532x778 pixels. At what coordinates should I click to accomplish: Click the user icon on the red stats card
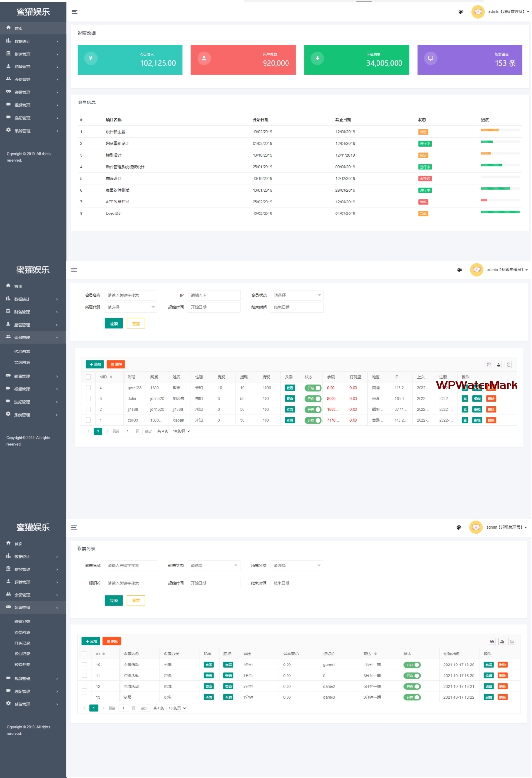coord(204,58)
